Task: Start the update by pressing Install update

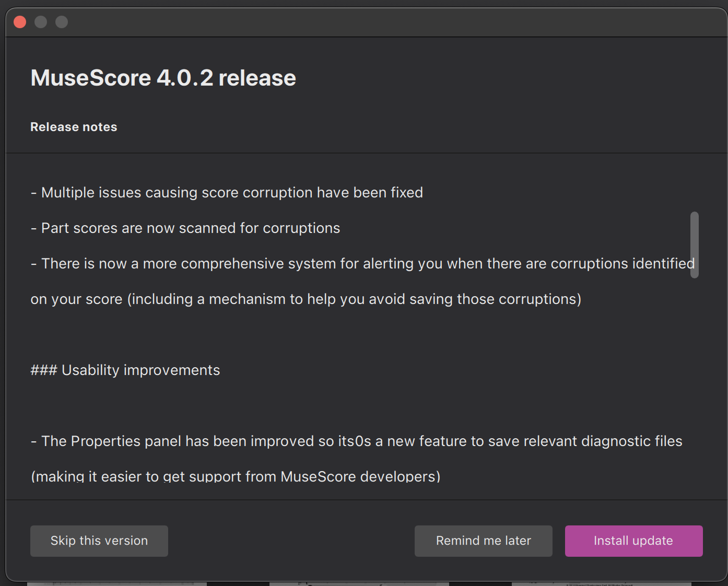Action: [x=633, y=541]
